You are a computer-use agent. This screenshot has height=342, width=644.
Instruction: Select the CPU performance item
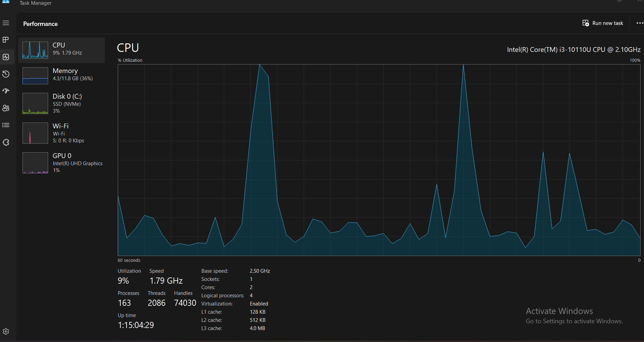tap(61, 50)
